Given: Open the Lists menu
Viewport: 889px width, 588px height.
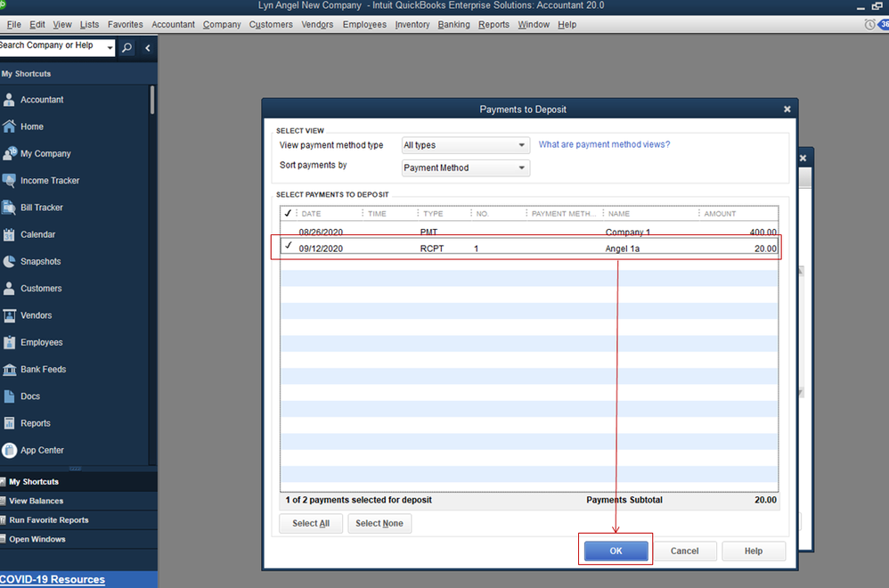Looking at the screenshot, I should pos(89,24).
